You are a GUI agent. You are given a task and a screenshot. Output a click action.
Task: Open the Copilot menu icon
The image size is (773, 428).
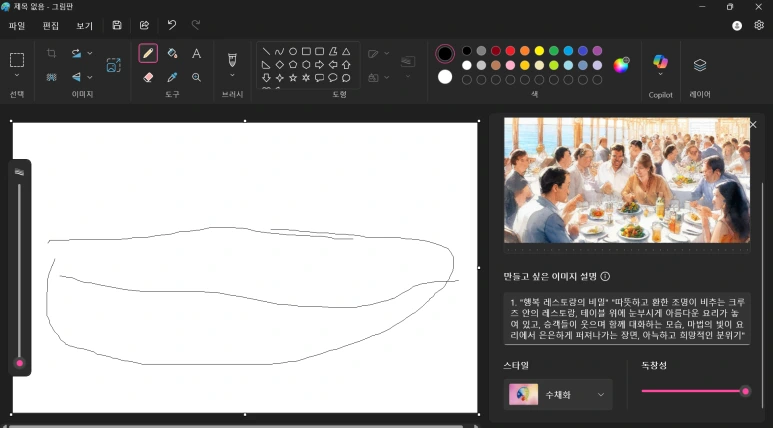tap(661, 62)
